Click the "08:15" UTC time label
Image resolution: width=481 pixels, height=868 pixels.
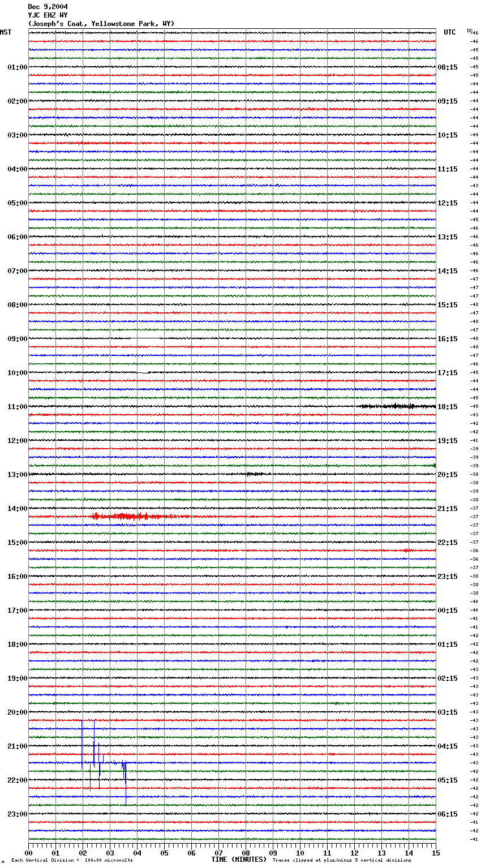[448, 67]
